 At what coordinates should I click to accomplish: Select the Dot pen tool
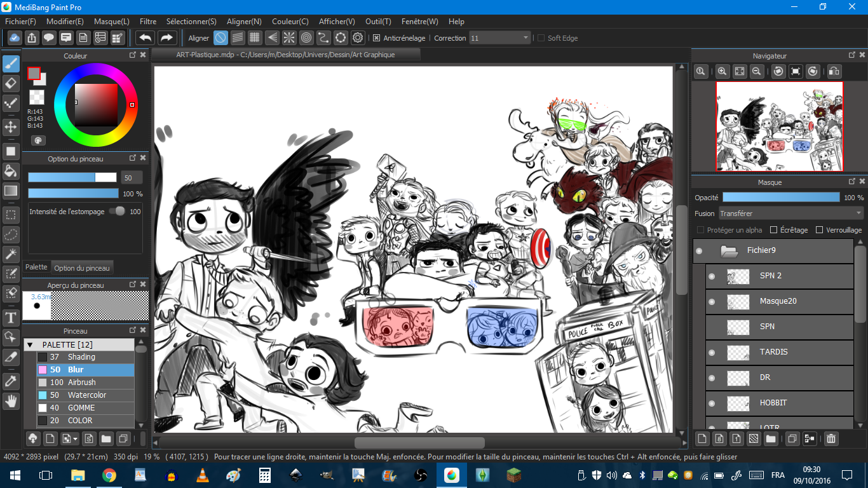click(11, 104)
